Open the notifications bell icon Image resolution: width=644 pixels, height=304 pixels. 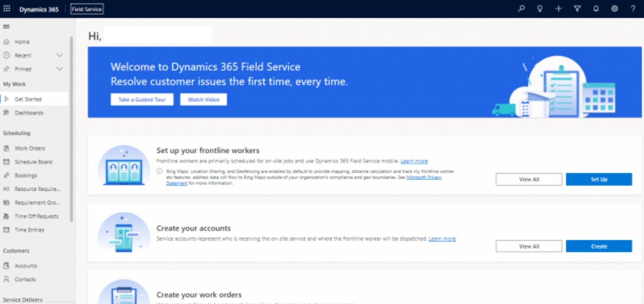[596, 9]
